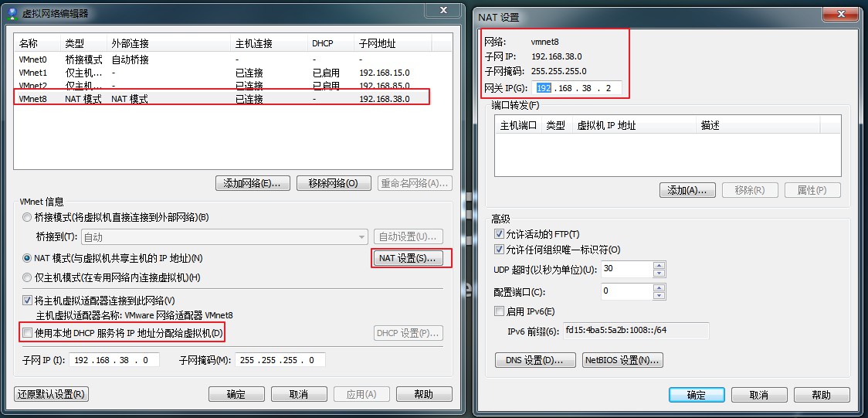Sort by 子网地址 column header
Image resolution: width=868 pixels, height=418 pixels.
point(386,43)
